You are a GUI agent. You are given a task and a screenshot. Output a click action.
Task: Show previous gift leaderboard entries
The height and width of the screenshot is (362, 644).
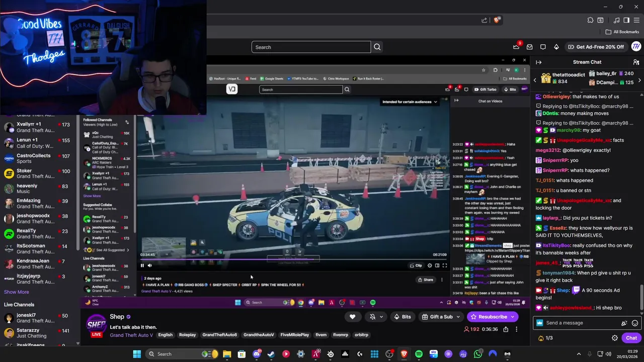click(x=535, y=80)
